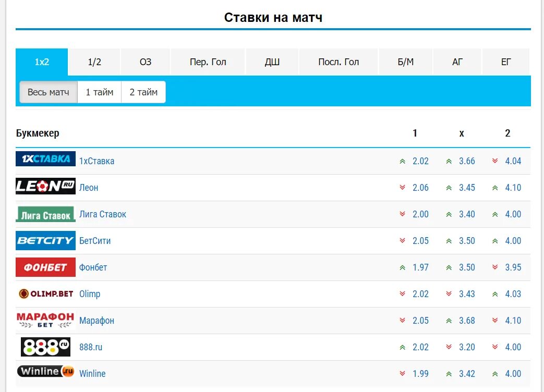
Task: Click the red down arrow beside 1xСтавка 4.04
Action: pos(495,161)
